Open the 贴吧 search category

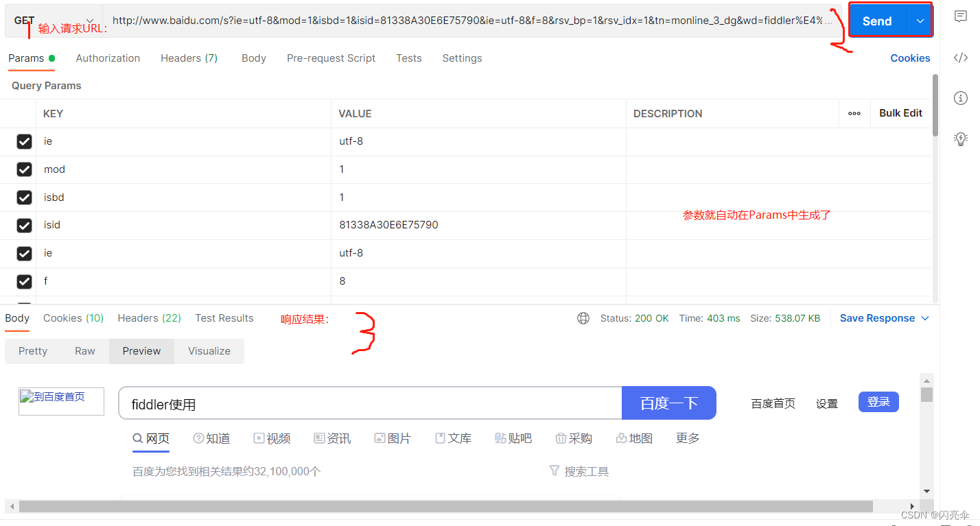tap(513, 438)
